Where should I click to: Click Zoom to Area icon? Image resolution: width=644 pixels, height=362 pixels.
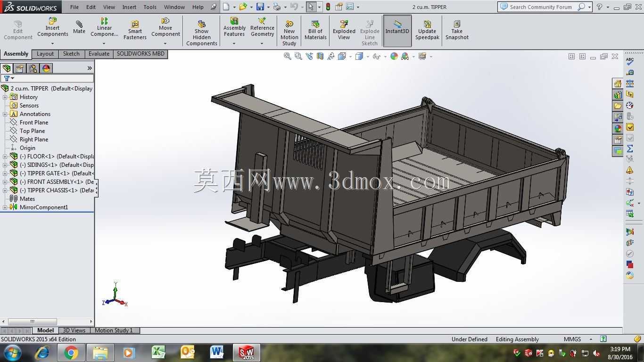[x=298, y=56]
